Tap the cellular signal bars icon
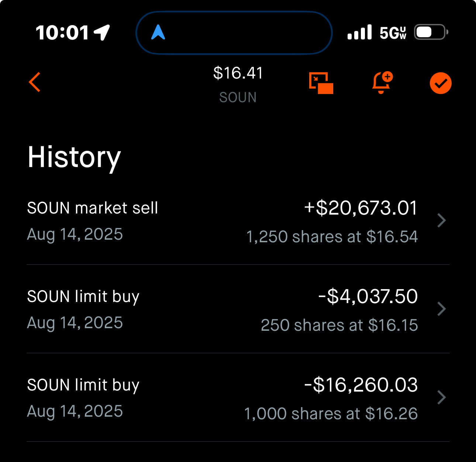Viewport: 476px width, 462px height. tap(359, 32)
